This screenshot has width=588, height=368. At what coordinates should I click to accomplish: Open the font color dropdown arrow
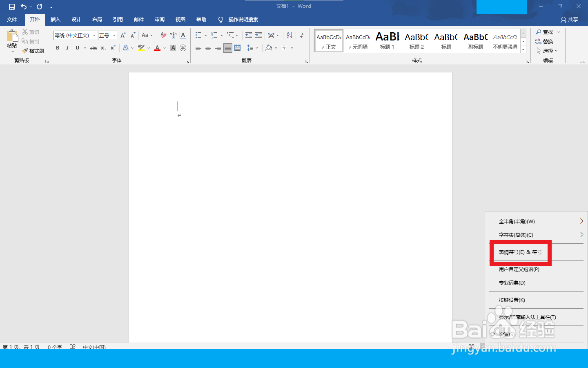coord(165,48)
